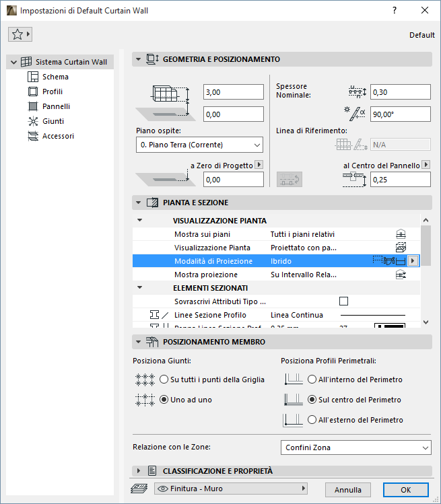Click the curtain wall height field 3,00
The image size is (441, 504).
tap(233, 92)
